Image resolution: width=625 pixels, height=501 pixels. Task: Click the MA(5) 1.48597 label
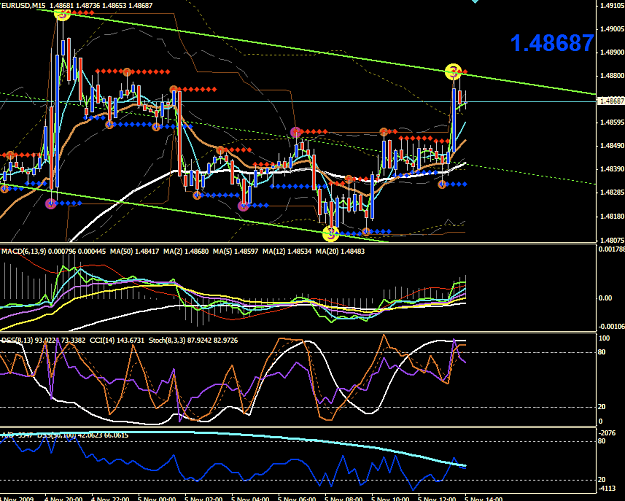tap(236, 251)
